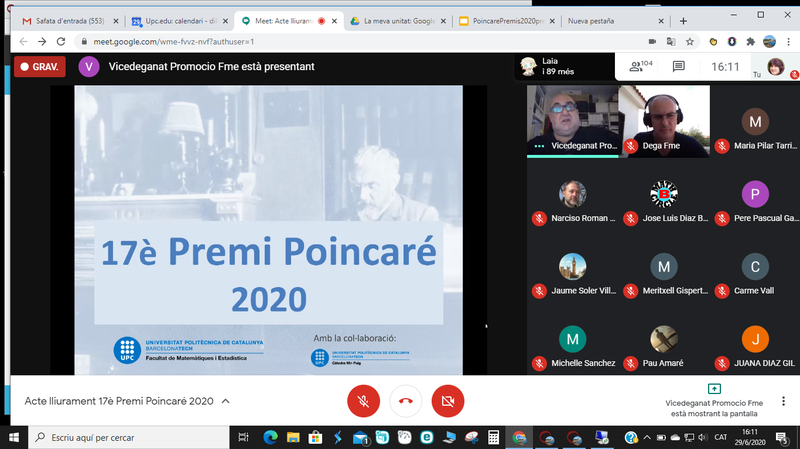Open the Windows Start menu
800x449 pixels.
14,437
